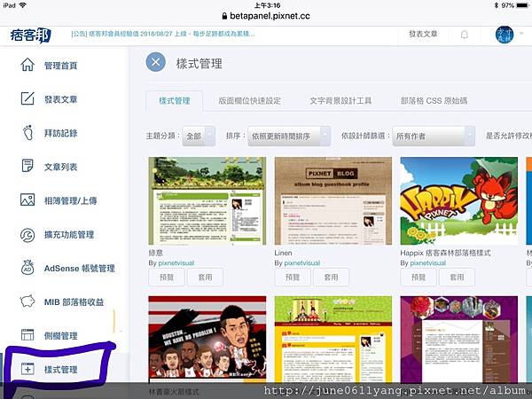Click the Happix 痞客森林部落格樣式 title

(445, 253)
